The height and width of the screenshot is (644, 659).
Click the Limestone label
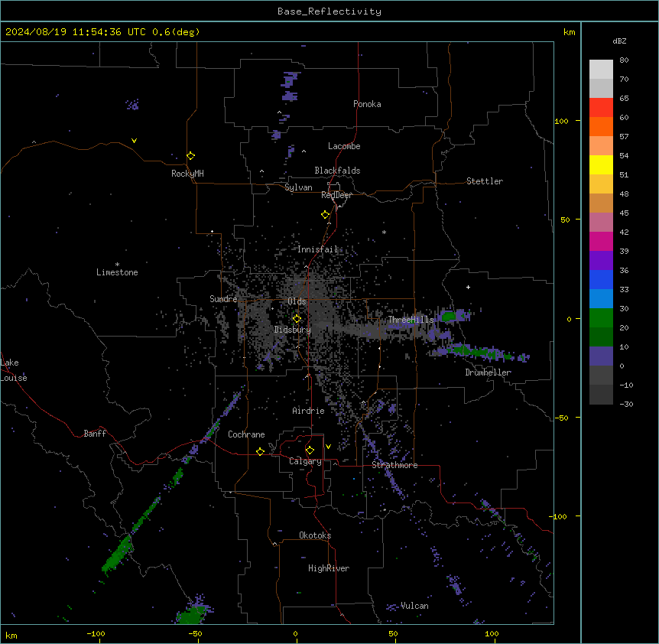[x=117, y=272]
